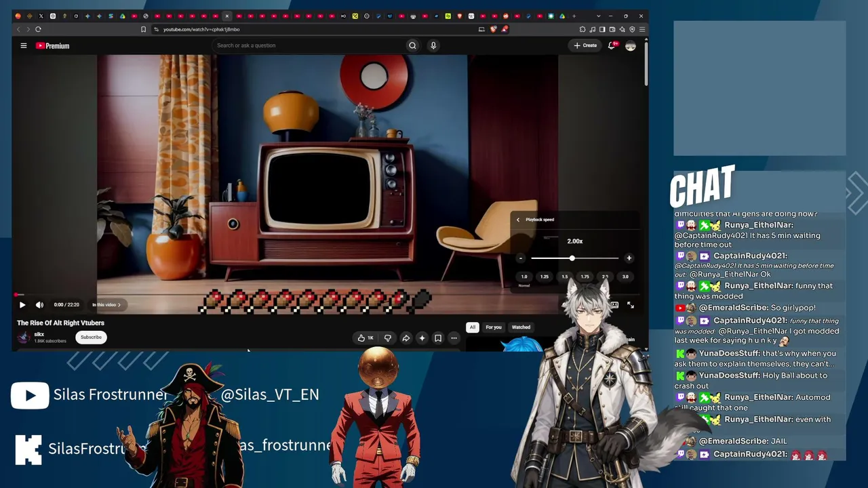
Task: Select the 1.75 speed preset
Action: (x=585, y=277)
